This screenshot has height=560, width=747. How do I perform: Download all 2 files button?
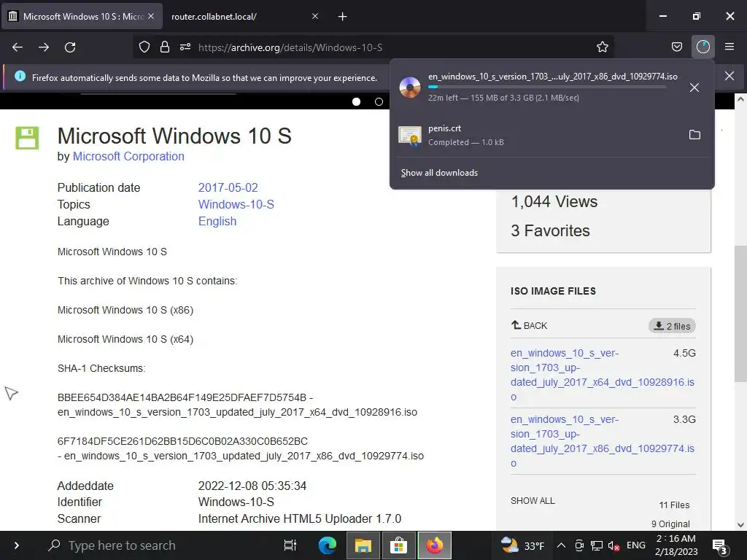click(672, 326)
